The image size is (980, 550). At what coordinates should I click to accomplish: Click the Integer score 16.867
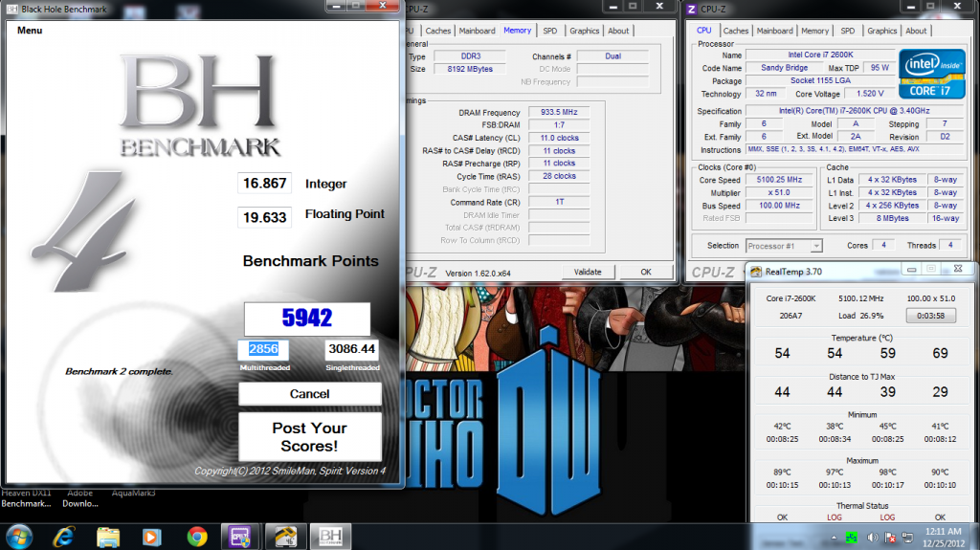coord(264,183)
